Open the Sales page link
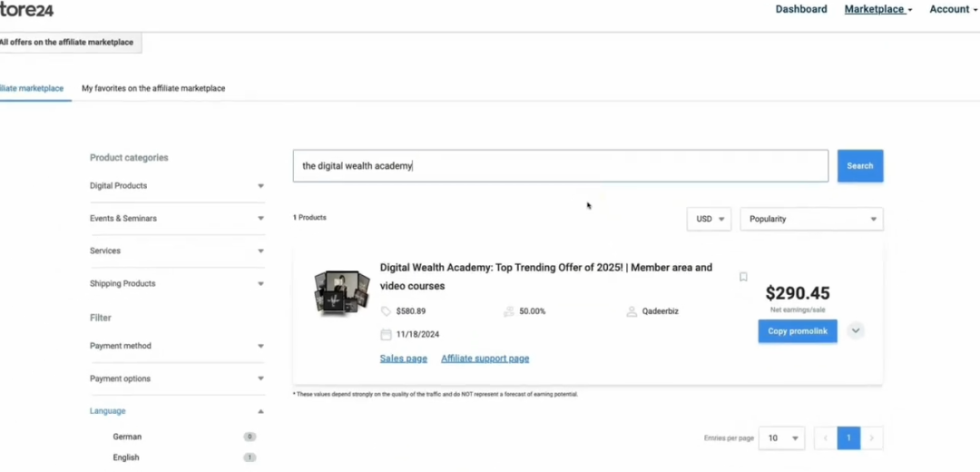Viewport: 980px width, 472px height. click(403, 359)
